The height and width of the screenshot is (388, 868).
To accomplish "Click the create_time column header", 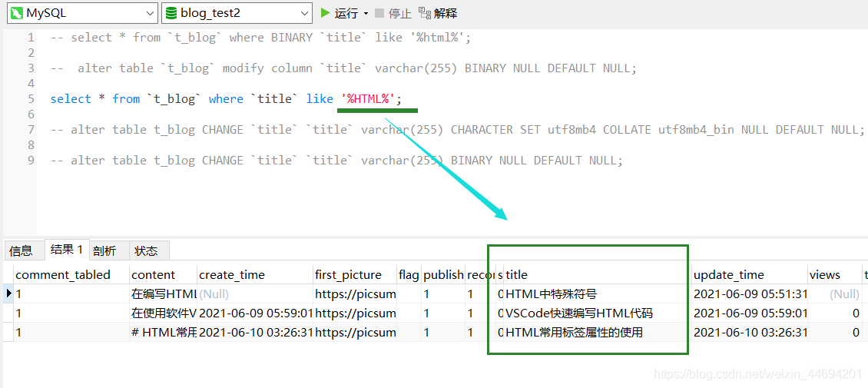I will click(x=231, y=274).
